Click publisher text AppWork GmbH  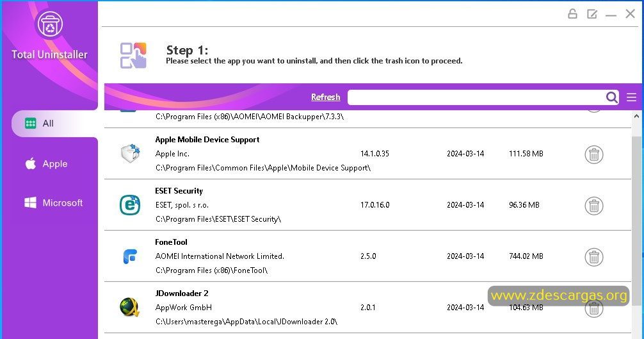pos(184,308)
